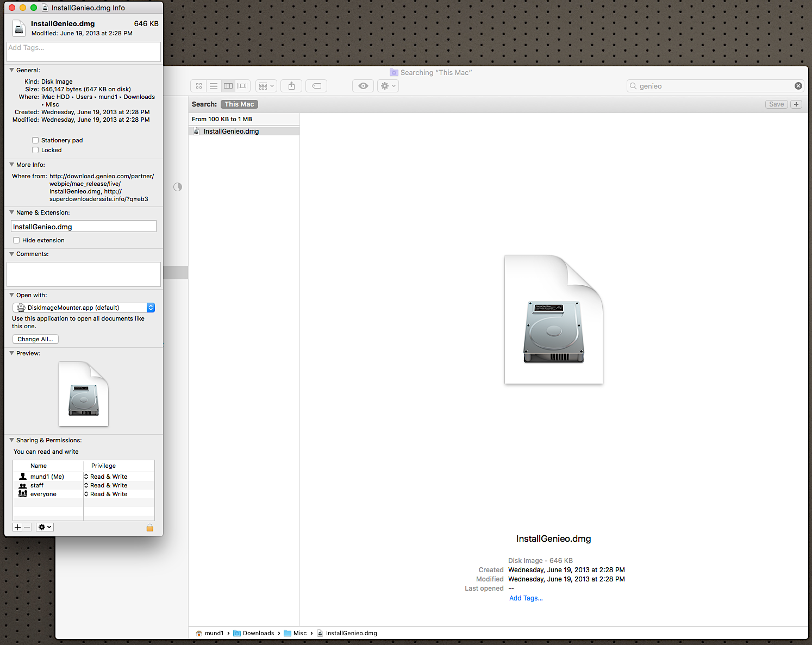
Task: Click the Add Tags field in Info window
Action: point(84,52)
